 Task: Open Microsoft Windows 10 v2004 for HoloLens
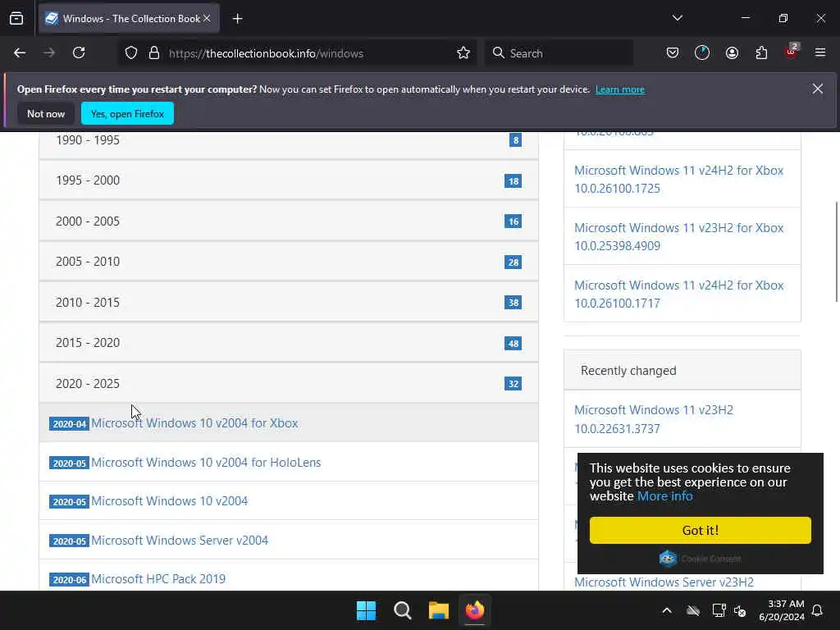pos(206,463)
